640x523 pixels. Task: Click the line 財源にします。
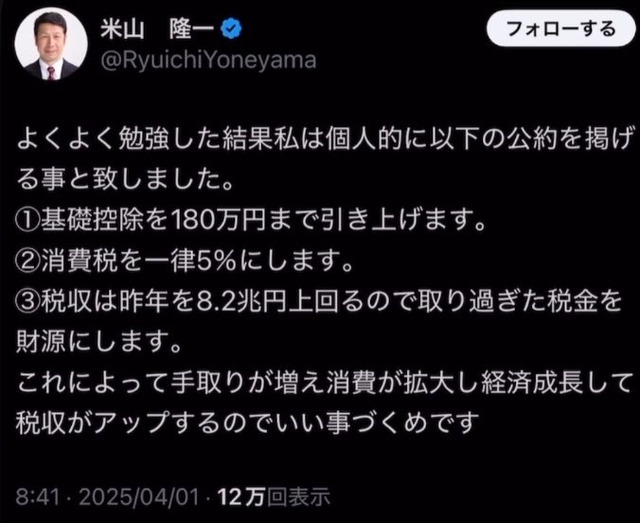pos(98,343)
